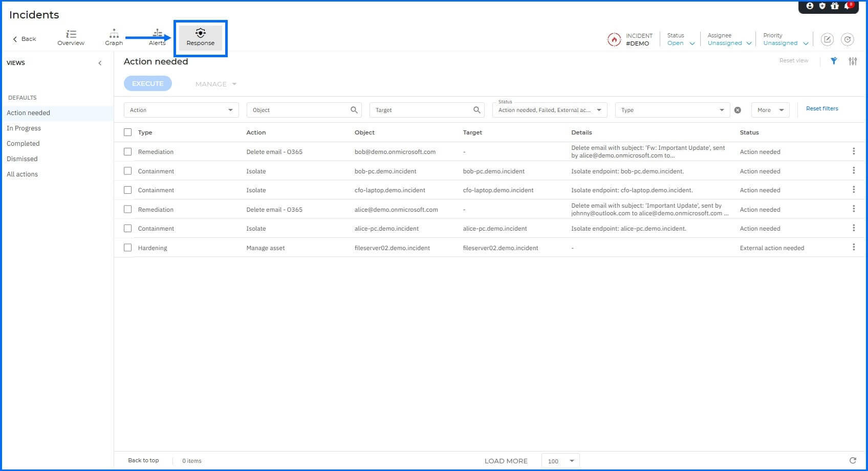The height and width of the screenshot is (471, 868).
Task: Check the bob-pc.demo.incident Containment row
Action: click(x=127, y=171)
